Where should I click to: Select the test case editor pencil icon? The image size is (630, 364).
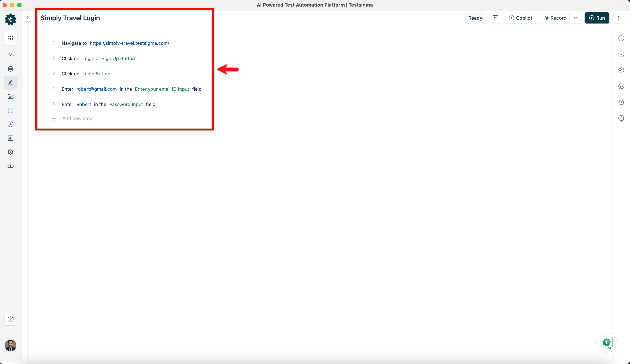tap(11, 83)
